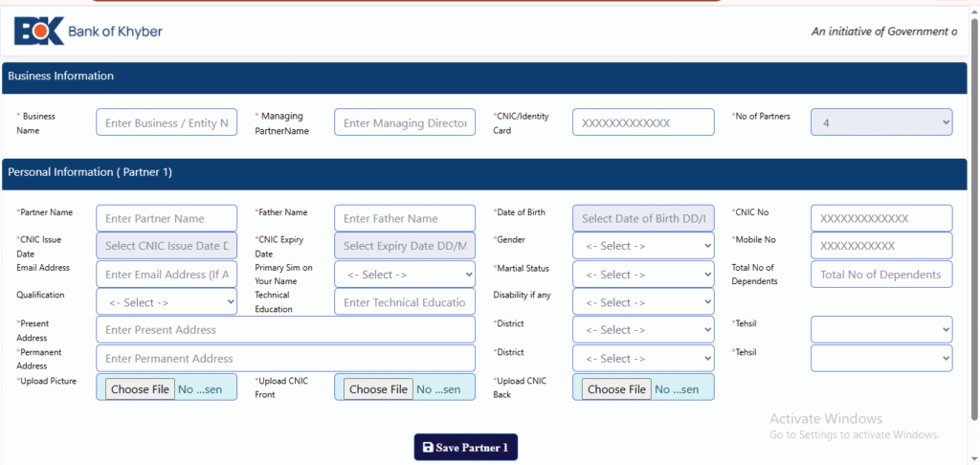
Task: Open the Tehsil dropdown for Permanent Address
Action: click(x=881, y=358)
